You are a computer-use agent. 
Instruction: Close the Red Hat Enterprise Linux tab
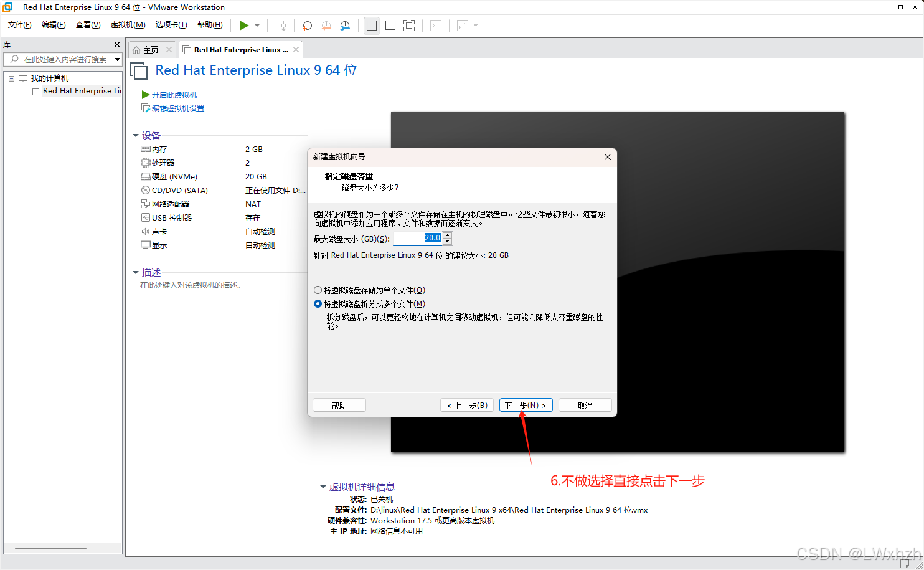click(x=296, y=50)
